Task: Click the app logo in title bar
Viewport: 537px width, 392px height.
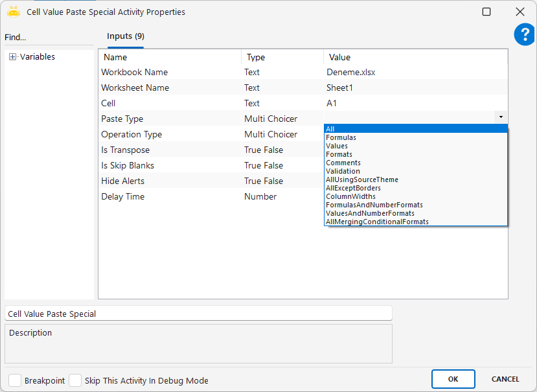Action: click(x=14, y=12)
